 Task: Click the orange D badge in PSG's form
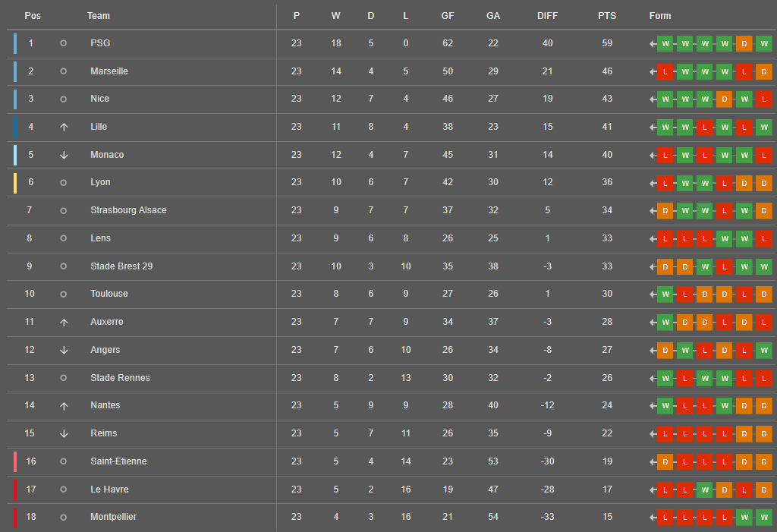(744, 43)
